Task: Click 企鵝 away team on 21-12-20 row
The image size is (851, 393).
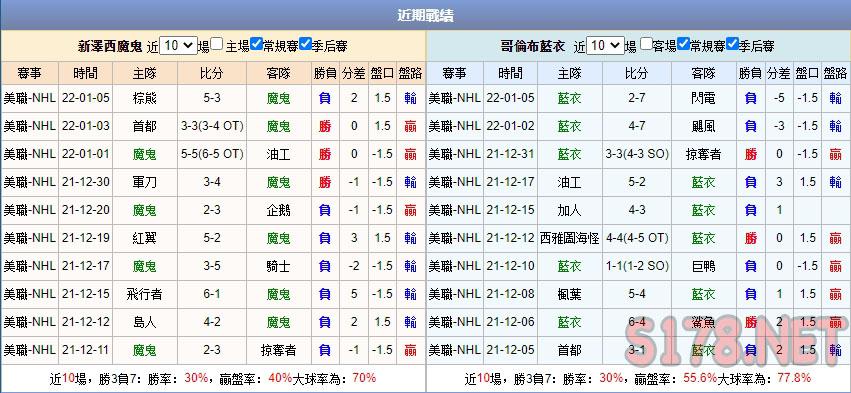Action: click(278, 210)
